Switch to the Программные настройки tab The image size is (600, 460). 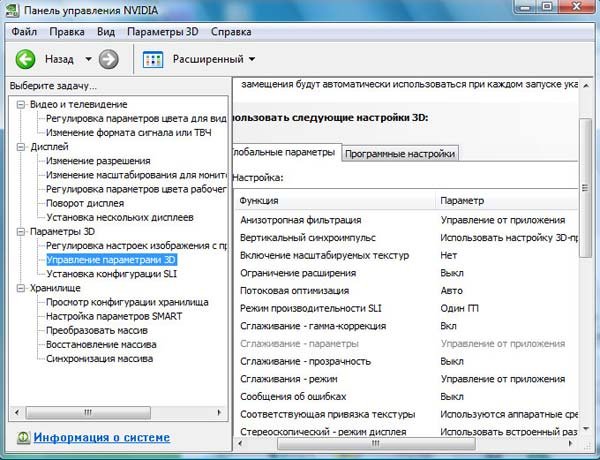[400, 153]
